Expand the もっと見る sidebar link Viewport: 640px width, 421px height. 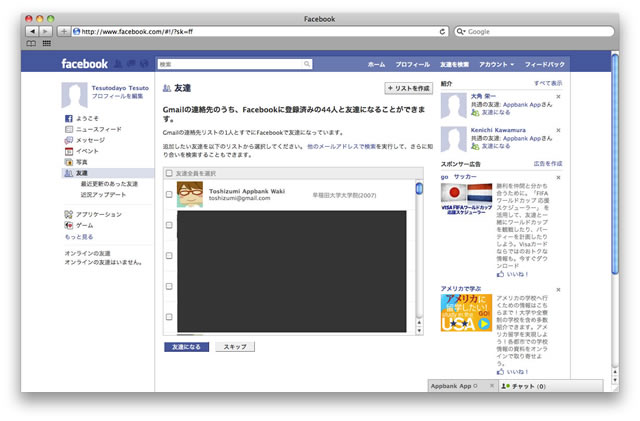pyautogui.click(x=79, y=237)
